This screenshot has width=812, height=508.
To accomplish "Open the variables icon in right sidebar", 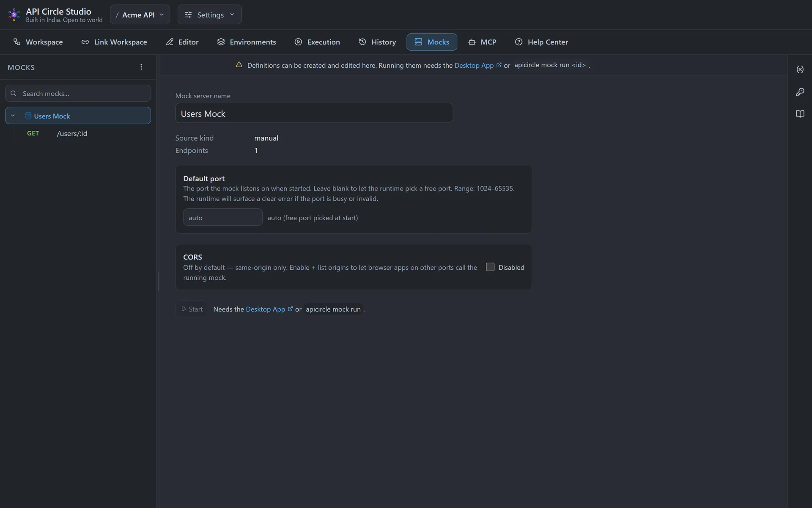I will (x=800, y=69).
